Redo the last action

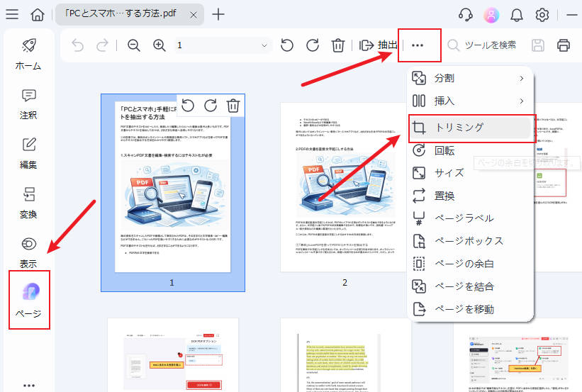(x=102, y=45)
